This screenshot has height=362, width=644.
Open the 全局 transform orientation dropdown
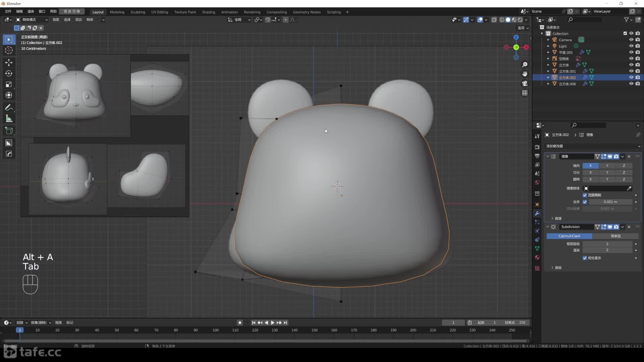point(239,20)
